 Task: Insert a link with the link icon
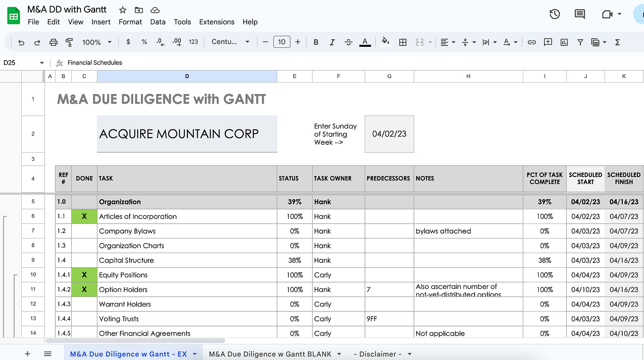pyautogui.click(x=532, y=42)
